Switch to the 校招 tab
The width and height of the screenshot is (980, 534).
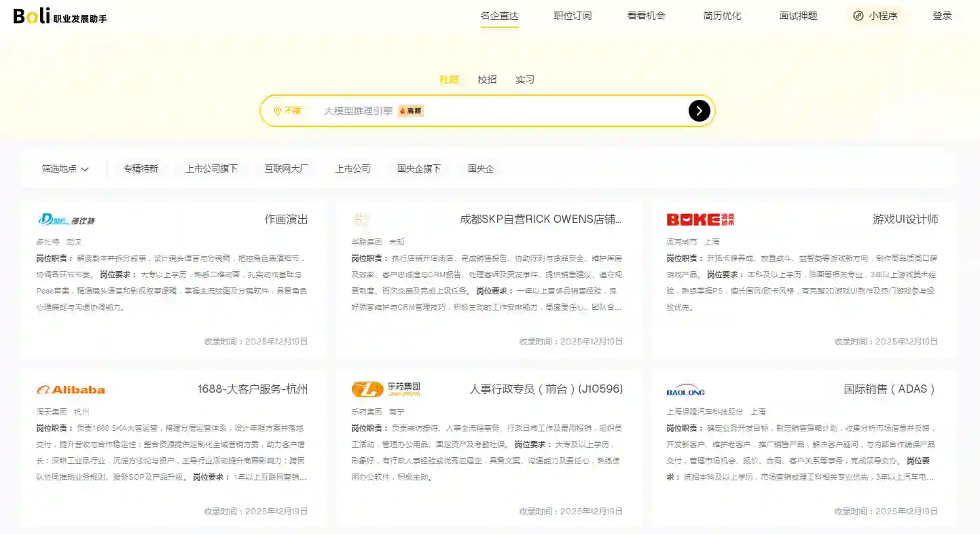click(487, 79)
